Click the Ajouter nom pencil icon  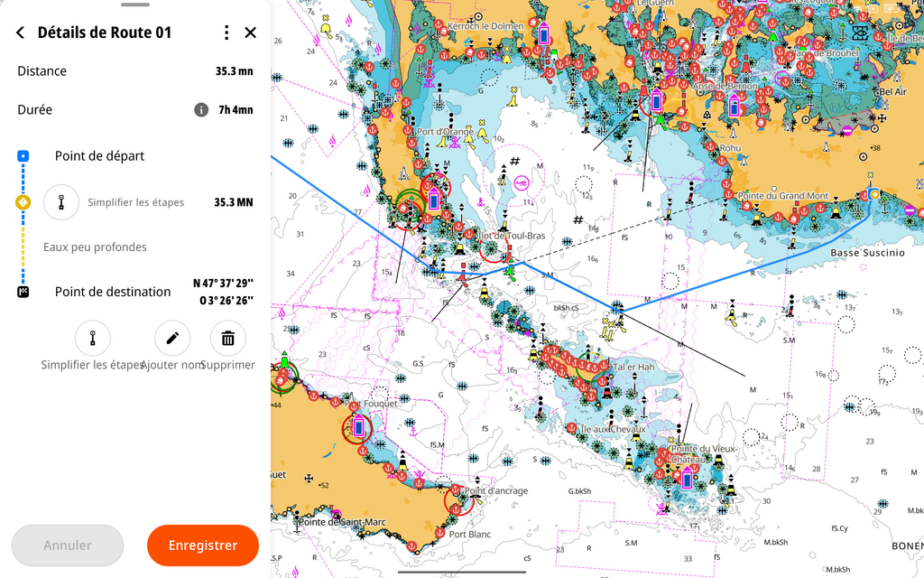[x=172, y=339]
